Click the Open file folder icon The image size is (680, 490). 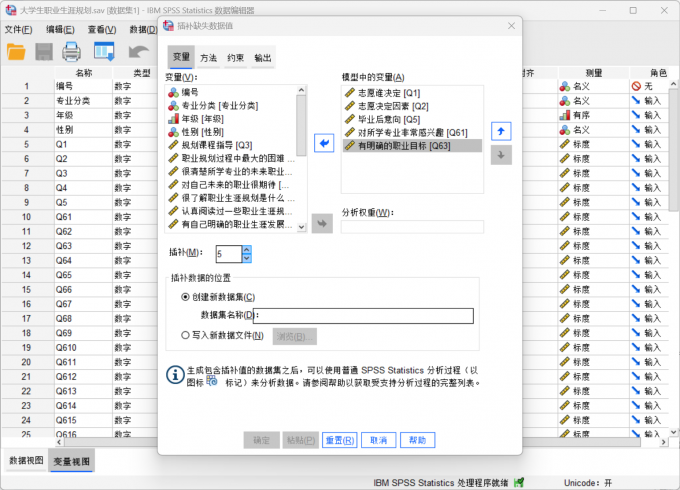[x=16, y=51]
